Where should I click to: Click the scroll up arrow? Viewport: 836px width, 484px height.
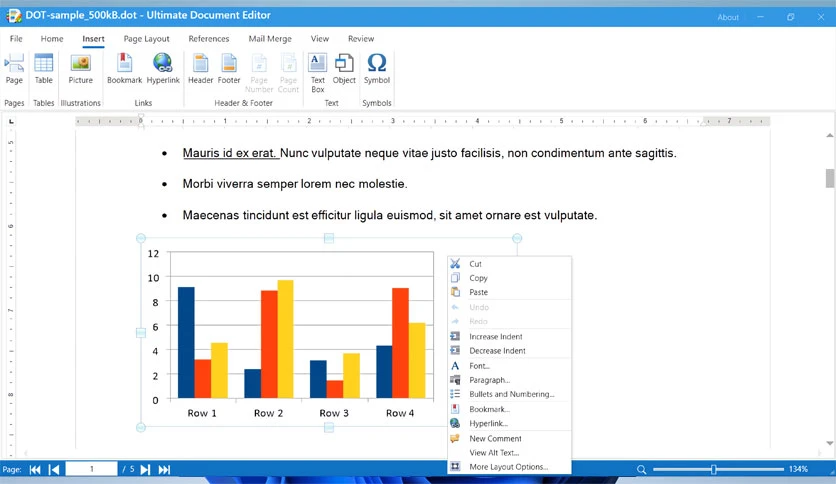coord(830,135)
